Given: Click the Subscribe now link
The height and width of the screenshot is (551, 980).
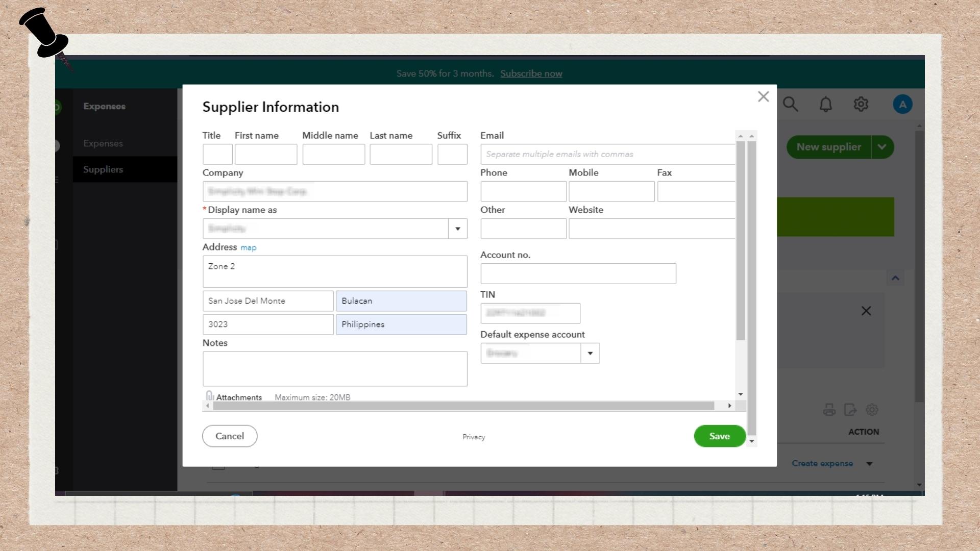Looking at the screenshot, I should (x=531, y=73).
